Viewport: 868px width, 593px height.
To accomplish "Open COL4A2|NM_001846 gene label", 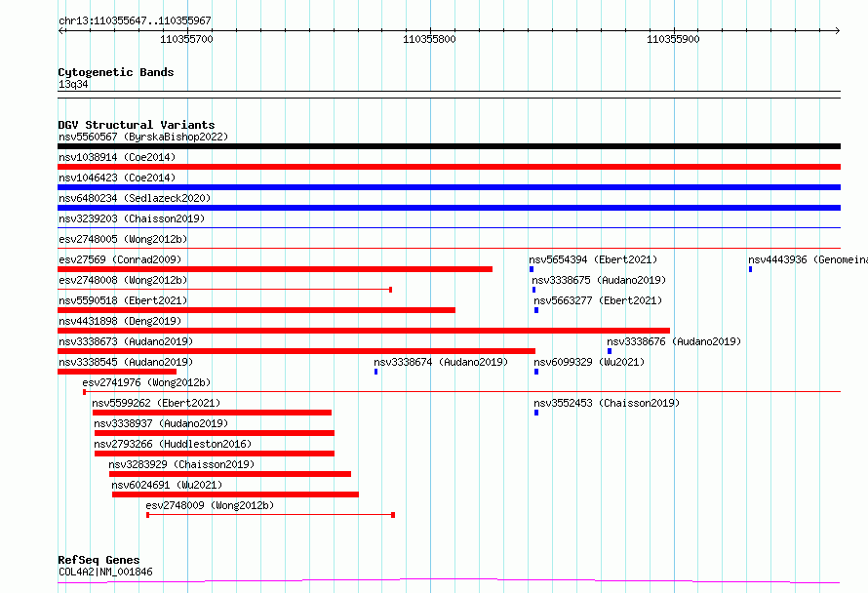I will pyautogui.click(x=105, y=572).
